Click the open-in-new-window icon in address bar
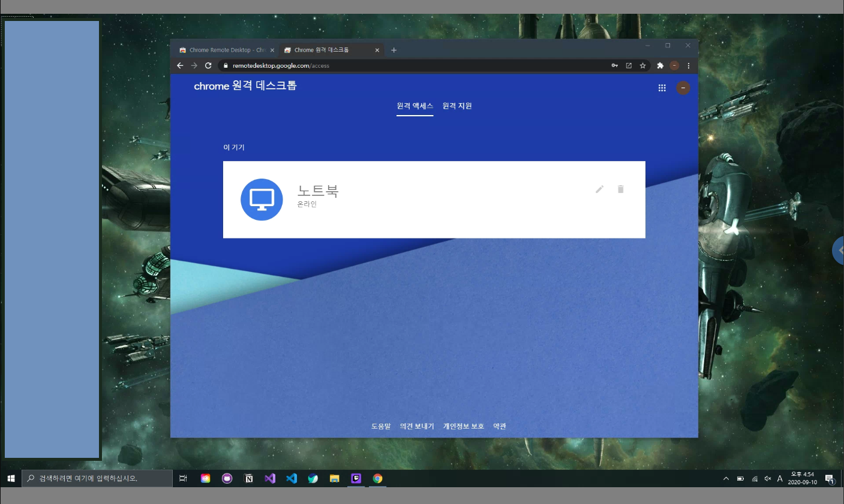The image size is (844, 504). [627, 65]
